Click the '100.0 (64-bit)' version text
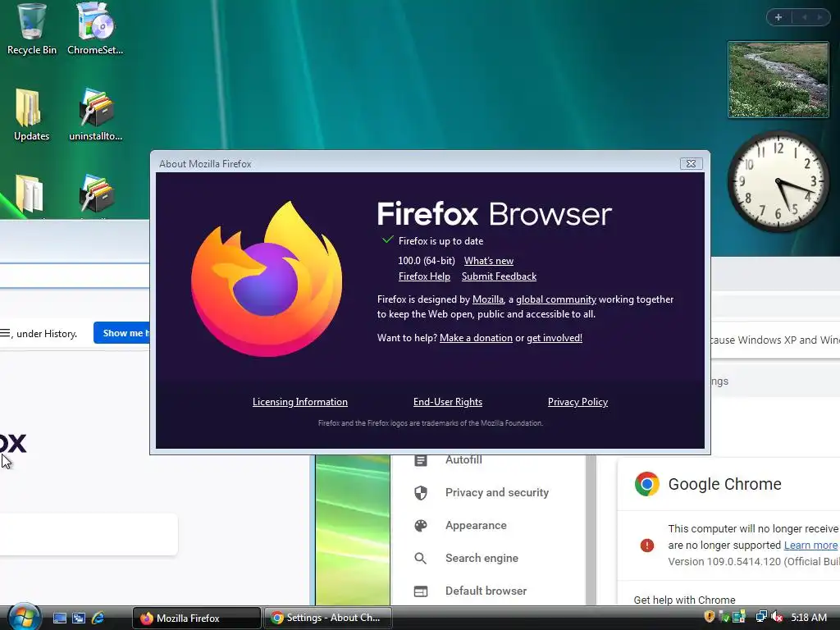 coord(427,261)
